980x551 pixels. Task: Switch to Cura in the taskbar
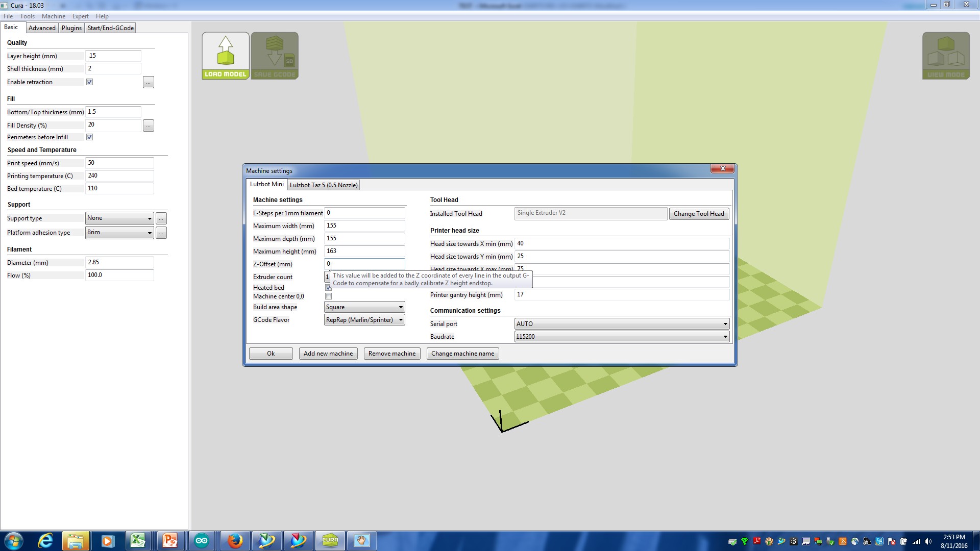(x=330, y=540)
